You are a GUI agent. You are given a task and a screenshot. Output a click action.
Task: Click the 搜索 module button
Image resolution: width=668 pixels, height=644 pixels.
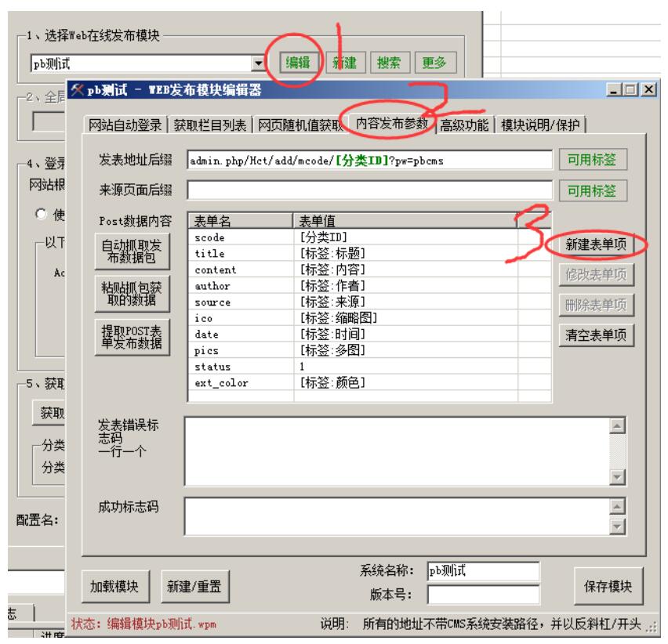[x=390, y=63]
